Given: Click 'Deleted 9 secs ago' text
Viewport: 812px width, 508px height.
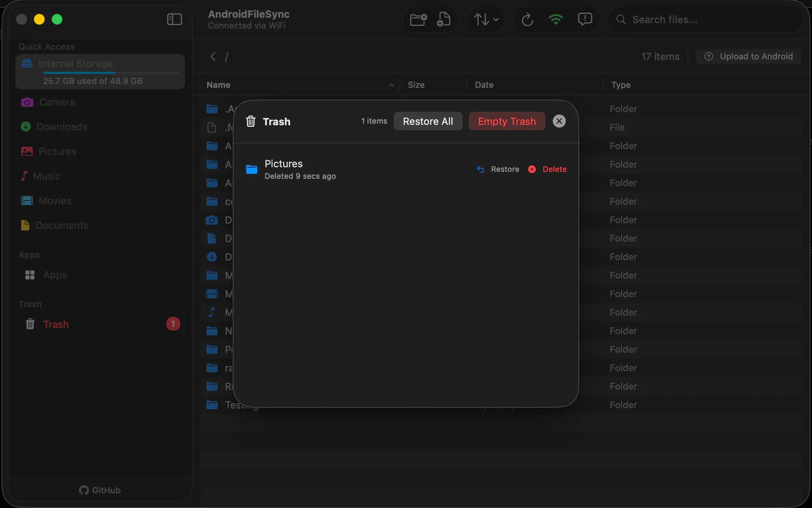Looking at the screenshot, I should [x=300, y=176].
